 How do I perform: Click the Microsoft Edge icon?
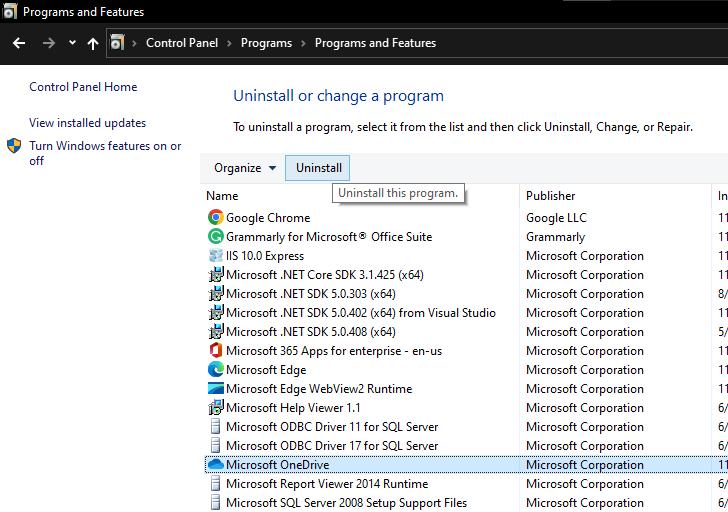click(x=215, y=369)
